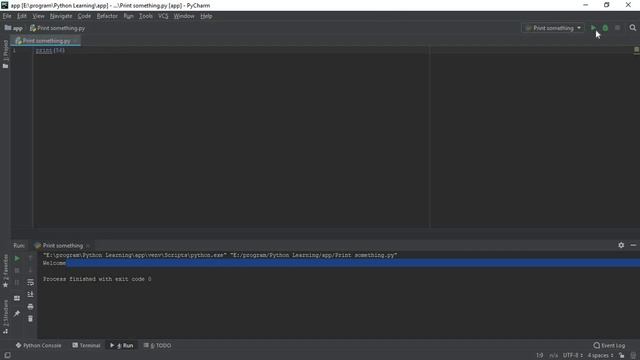The image size is (640, 360).
Task: Open the Structure sidebar tab
Action: pos(5,317)
